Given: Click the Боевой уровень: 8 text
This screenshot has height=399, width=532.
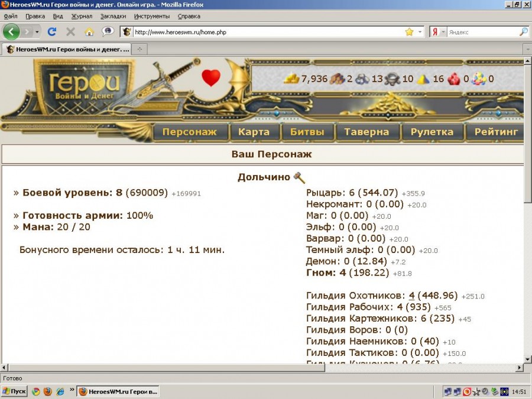Looking at the screenshot, I should coord(72,193).
